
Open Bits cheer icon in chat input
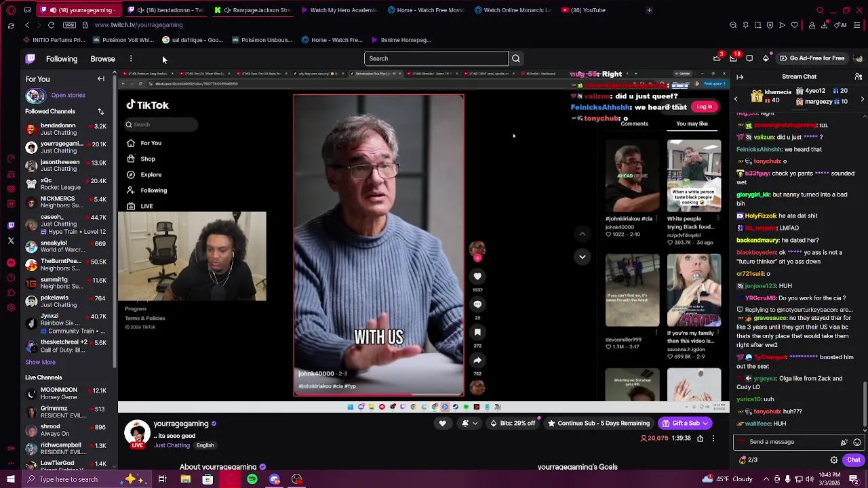pos(844,443)
